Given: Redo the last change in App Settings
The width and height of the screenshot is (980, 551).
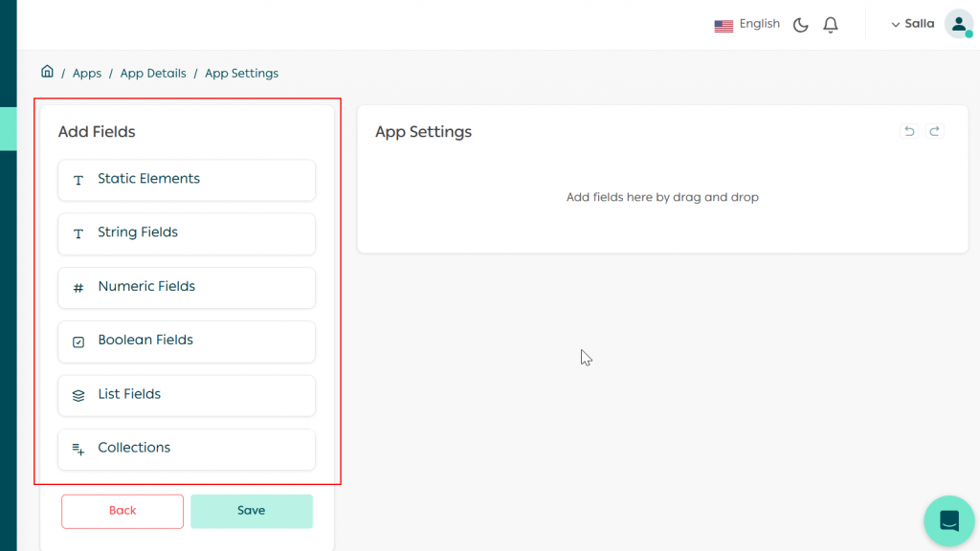Looking at the screenshot, I should pyautogui.click(x=934, y=131).
